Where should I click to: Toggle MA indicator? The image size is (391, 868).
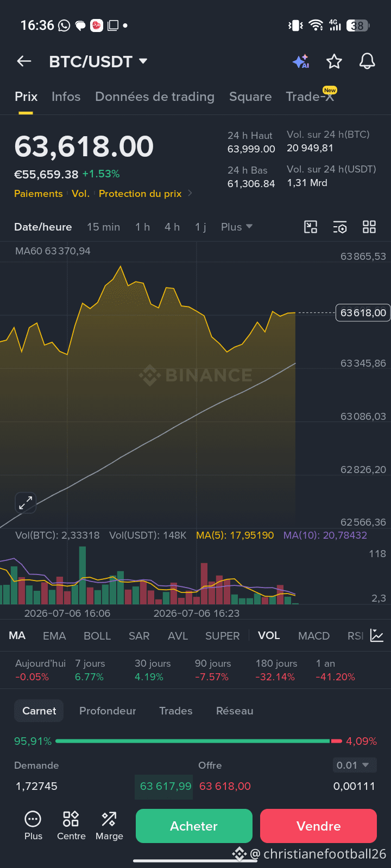(x=17, y=635)
